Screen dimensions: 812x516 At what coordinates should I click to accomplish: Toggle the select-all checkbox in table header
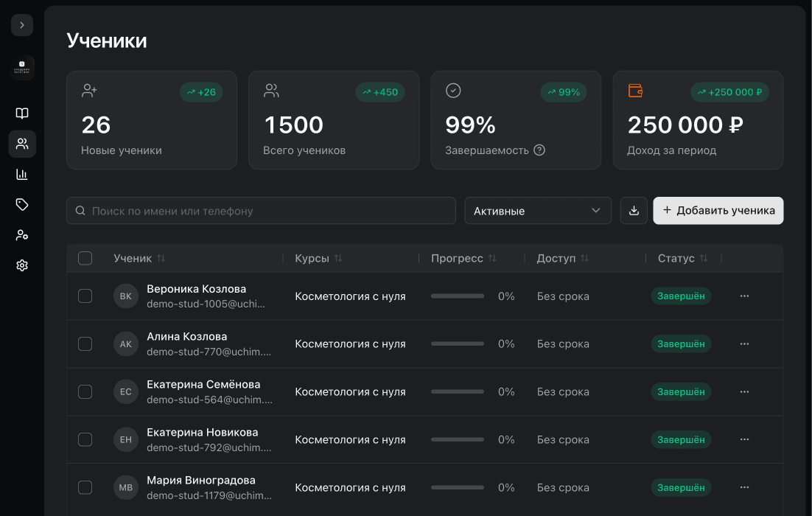click(85, 258)
